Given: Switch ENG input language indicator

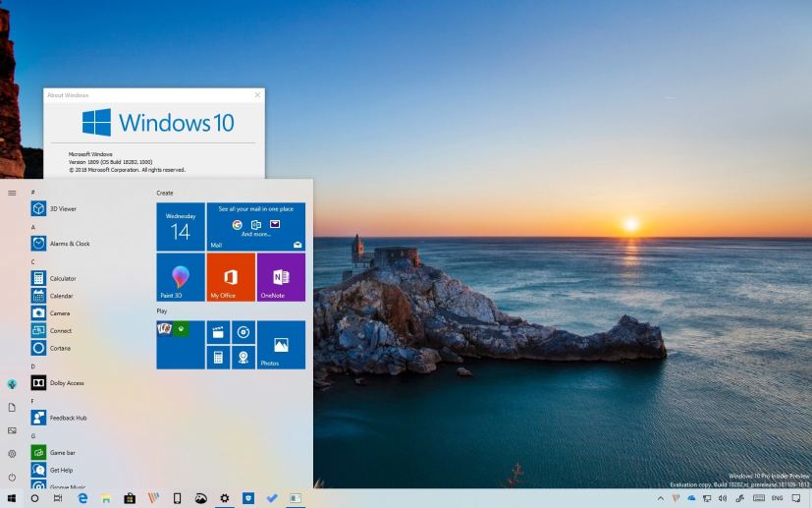Looking at the screenshot, I should [x=778, y=499].
